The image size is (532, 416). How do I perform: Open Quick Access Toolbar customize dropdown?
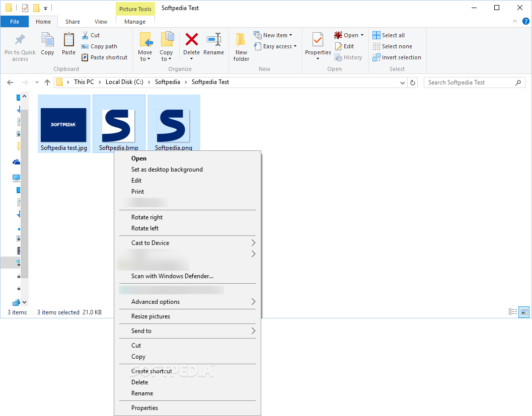point(45,8)
